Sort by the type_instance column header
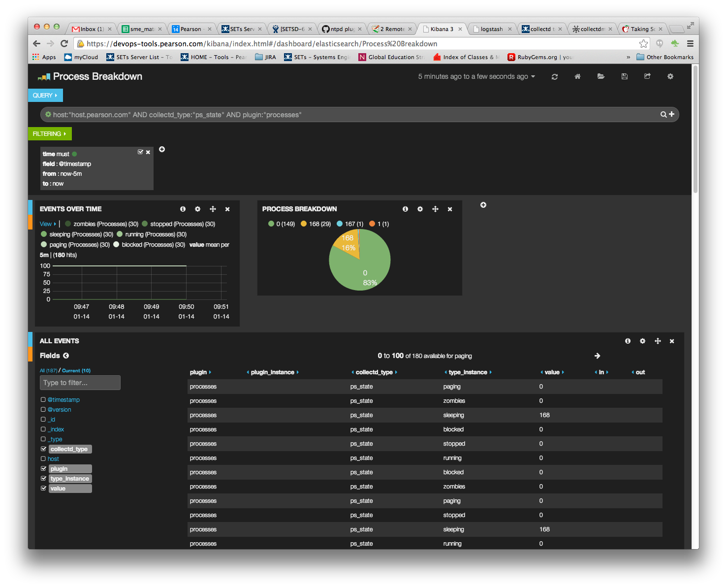The width and height of the screenshot is (727, 588). 468,372
